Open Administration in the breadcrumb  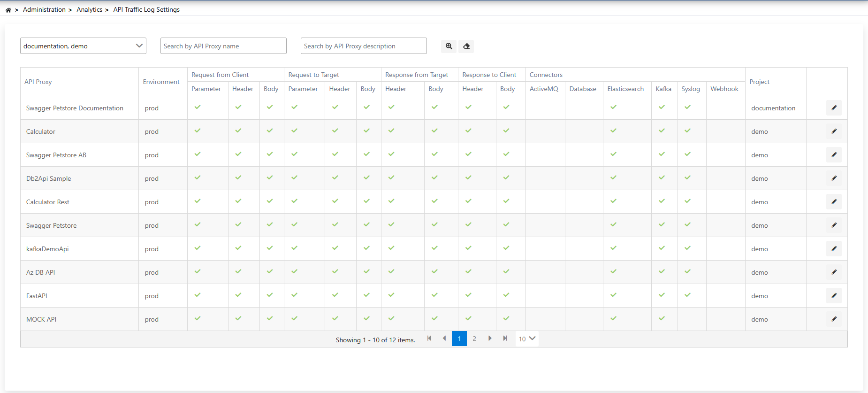click(44, 9)
